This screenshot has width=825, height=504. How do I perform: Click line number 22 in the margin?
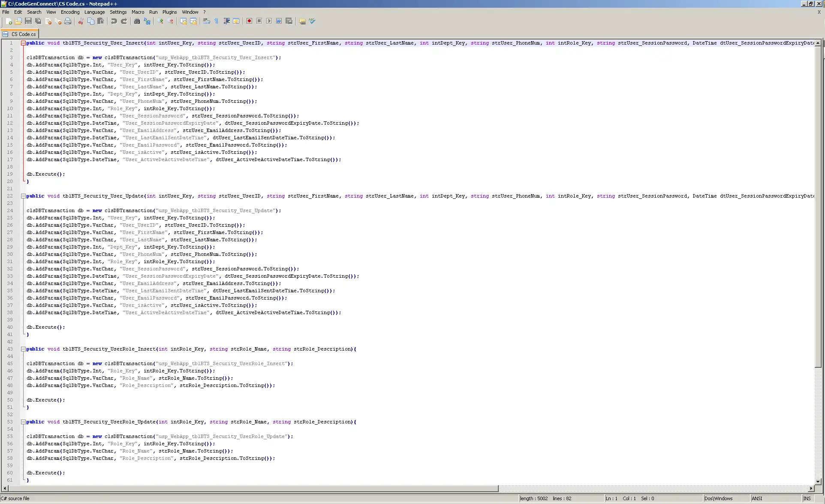[x=9, y=196]
